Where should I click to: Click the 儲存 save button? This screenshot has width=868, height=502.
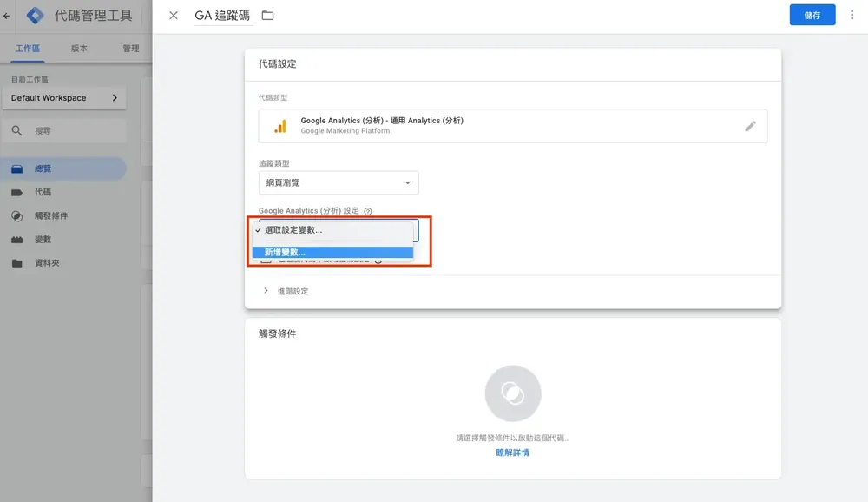click(x=812, y=15)
